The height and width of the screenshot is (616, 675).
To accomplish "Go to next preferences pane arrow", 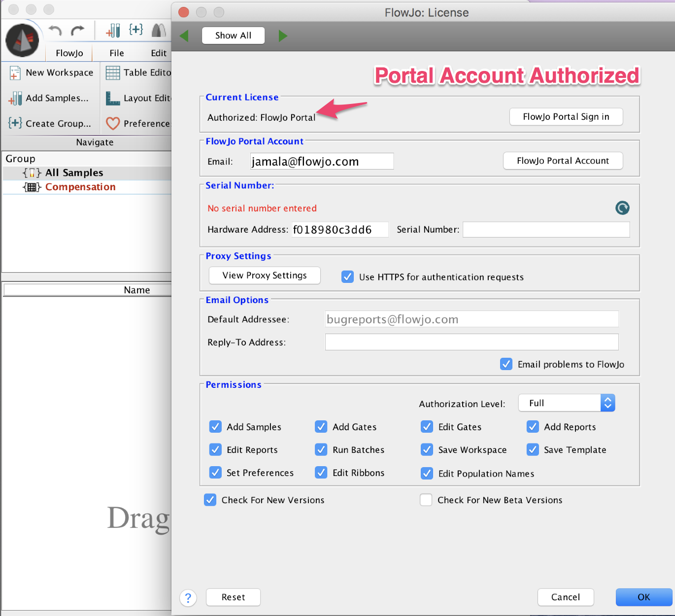I will tap(283, 35).
